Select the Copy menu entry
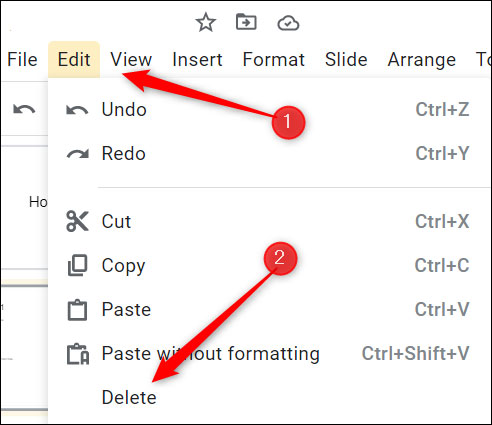Image resolution: width=492 pixels, height=425 pixels. (x=270, y=265)
